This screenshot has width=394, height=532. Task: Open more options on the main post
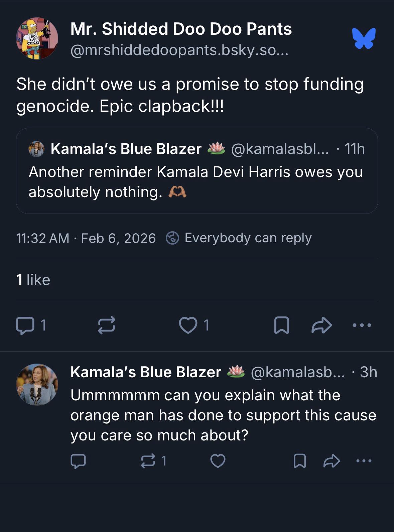(362, 325)
